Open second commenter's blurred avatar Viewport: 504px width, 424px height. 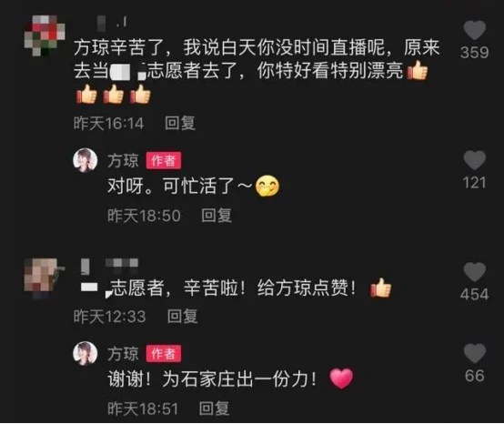45,278
